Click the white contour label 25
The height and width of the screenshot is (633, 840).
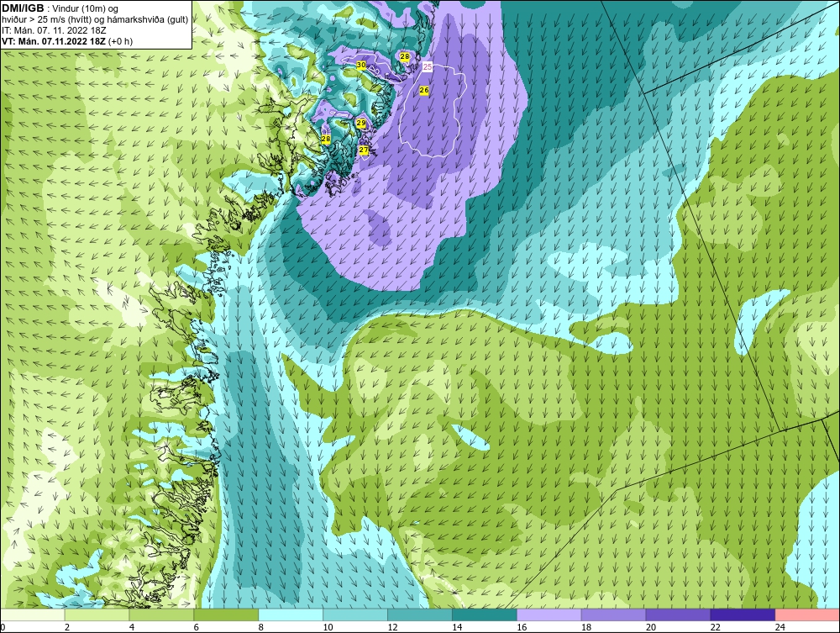[428, 67]
